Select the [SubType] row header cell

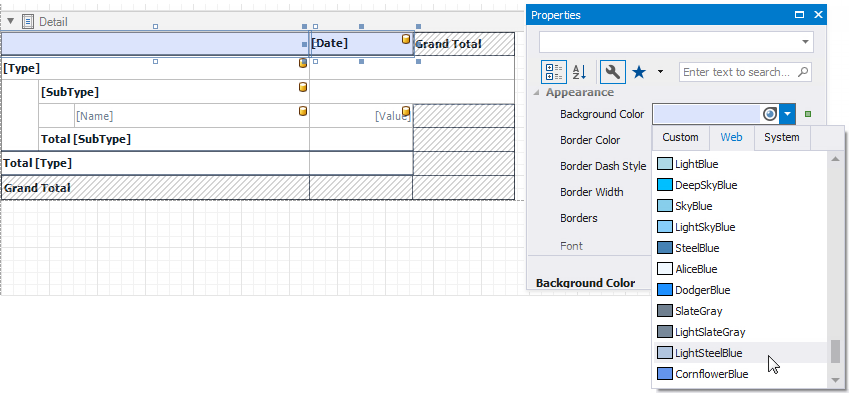[174, 92]
